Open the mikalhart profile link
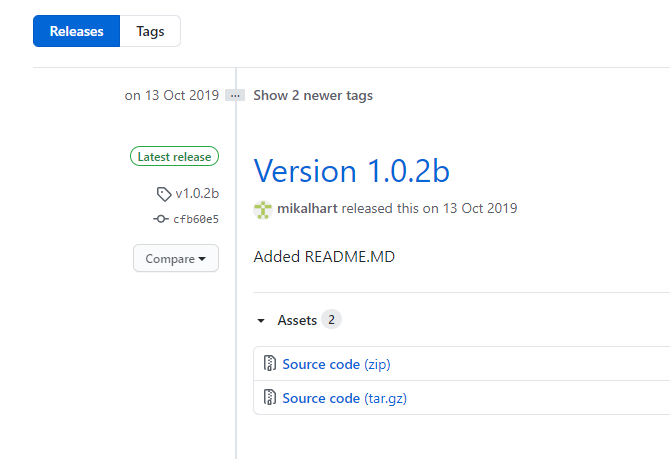670x459 pixels. tap(307, 208)
